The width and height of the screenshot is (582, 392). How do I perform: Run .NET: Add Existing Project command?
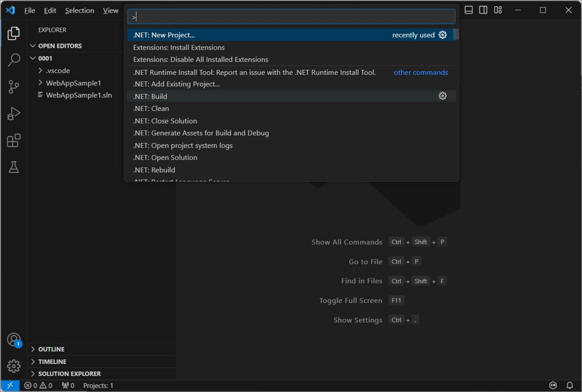coord(291,84)
